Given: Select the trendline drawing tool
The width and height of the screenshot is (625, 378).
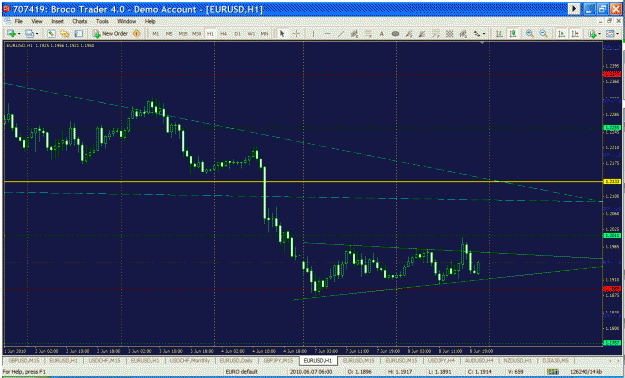Looking at the screenshot, I should [x=341, y=34].
